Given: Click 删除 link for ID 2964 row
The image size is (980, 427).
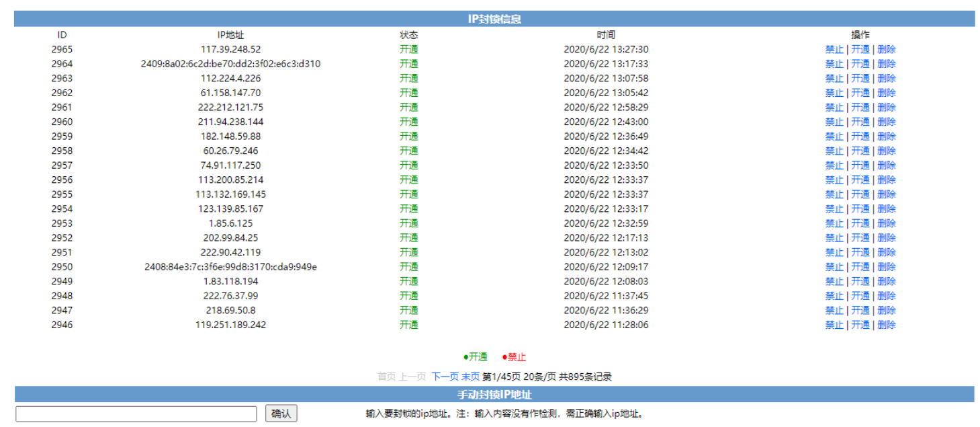Looking at the screenshot, I should click(886, 64).
